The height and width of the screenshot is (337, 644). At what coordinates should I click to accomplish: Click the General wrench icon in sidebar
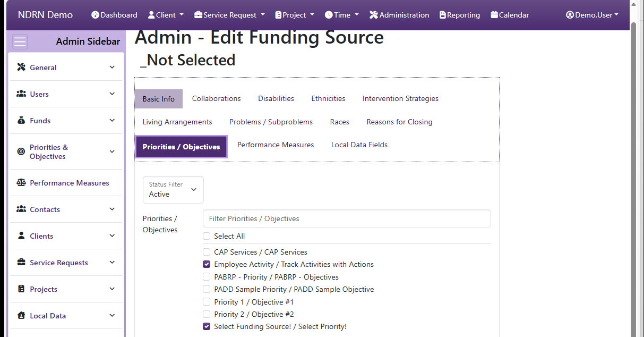(x=21, y=68)
